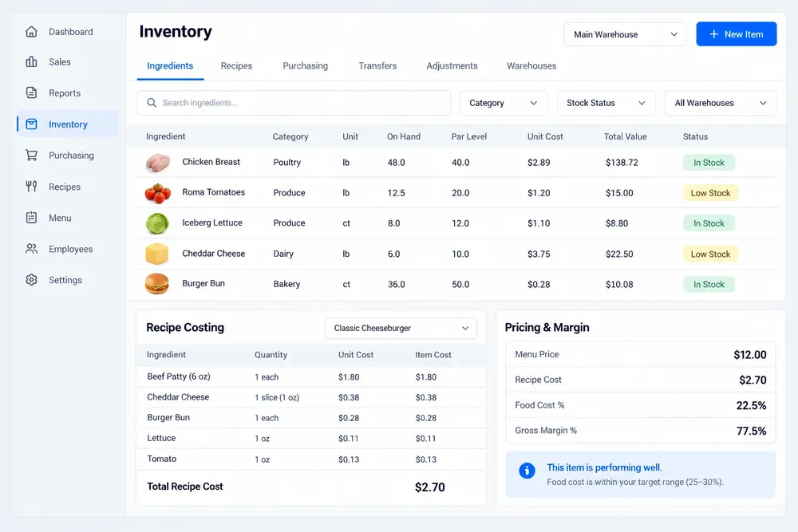The image size is (798, 532).
Task: Click the In Stock badge for Chicken Breast
Action: (x=709, y=162)
